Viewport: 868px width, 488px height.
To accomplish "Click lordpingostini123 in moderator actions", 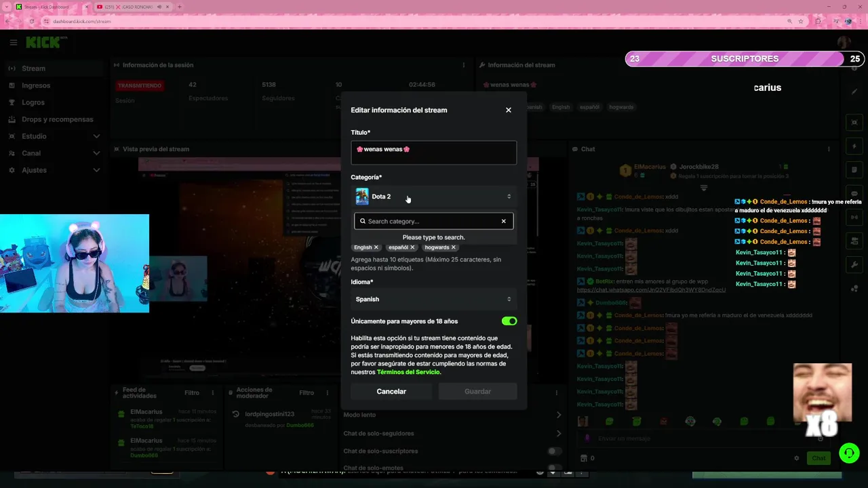I will [269, 414].
